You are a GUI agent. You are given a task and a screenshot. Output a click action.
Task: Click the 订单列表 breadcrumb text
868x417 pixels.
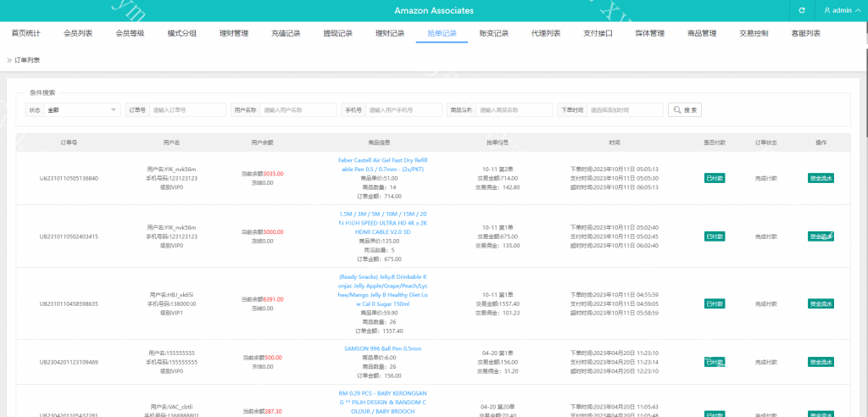coord(27,60)
